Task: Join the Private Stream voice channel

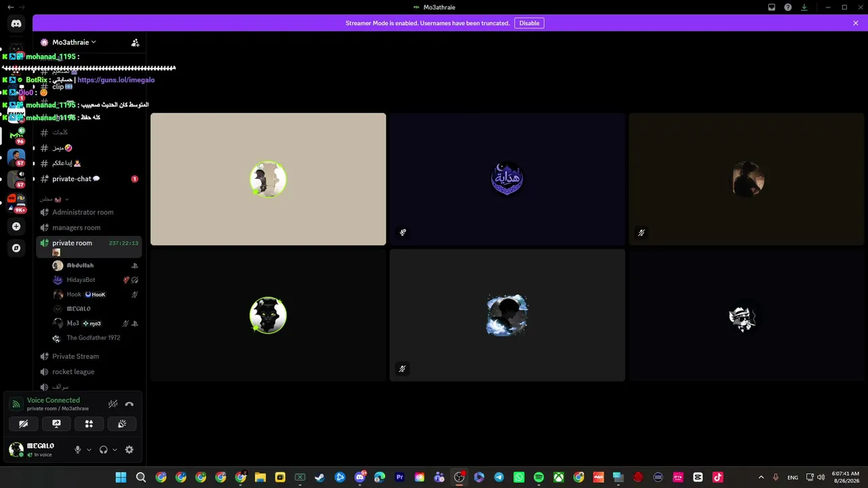Action: 89,357
